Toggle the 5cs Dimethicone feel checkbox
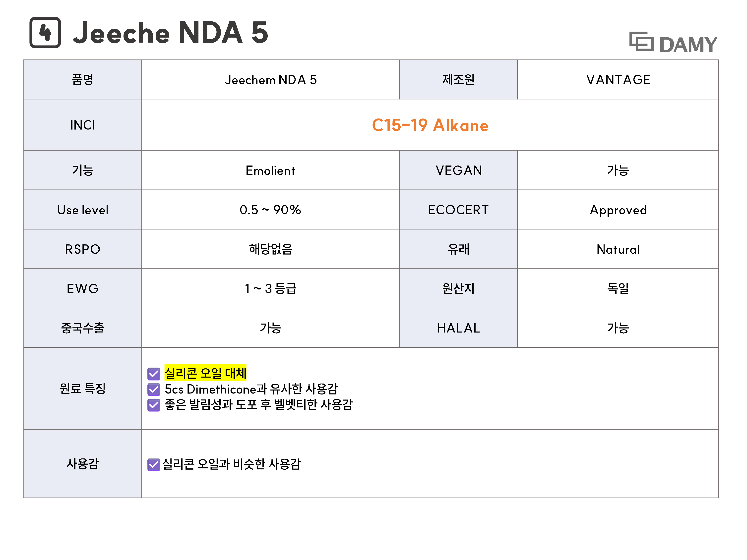The image size is (747, 560). click(x=154, y=390)
